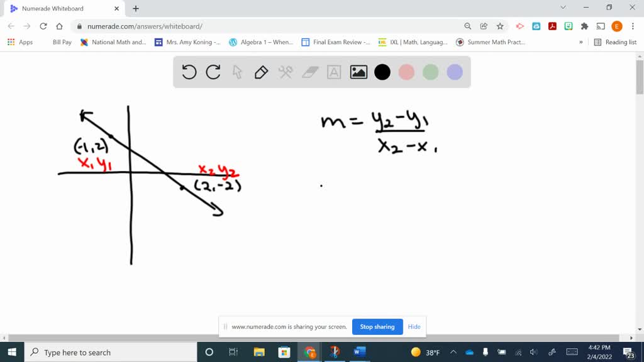Hide the screen sharing banner
The height and width of the screenshot is (362, 644).
[414, 327]
